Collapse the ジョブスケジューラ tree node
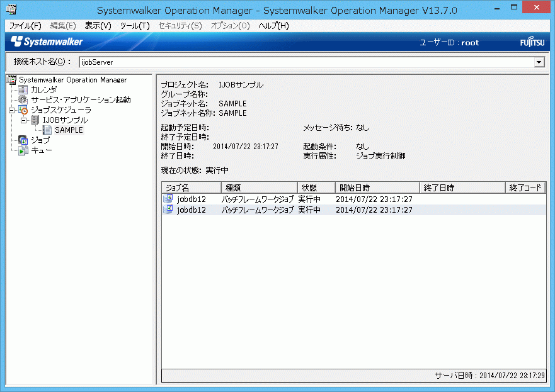Image resolution: width=555 pixels, height=392 pixels. click(12, 110)
